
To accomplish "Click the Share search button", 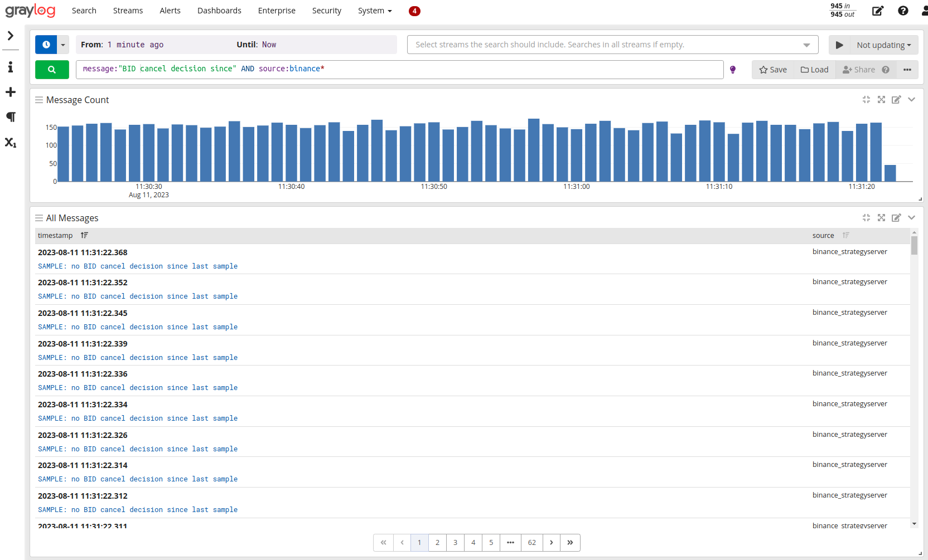I will [859, 70].
